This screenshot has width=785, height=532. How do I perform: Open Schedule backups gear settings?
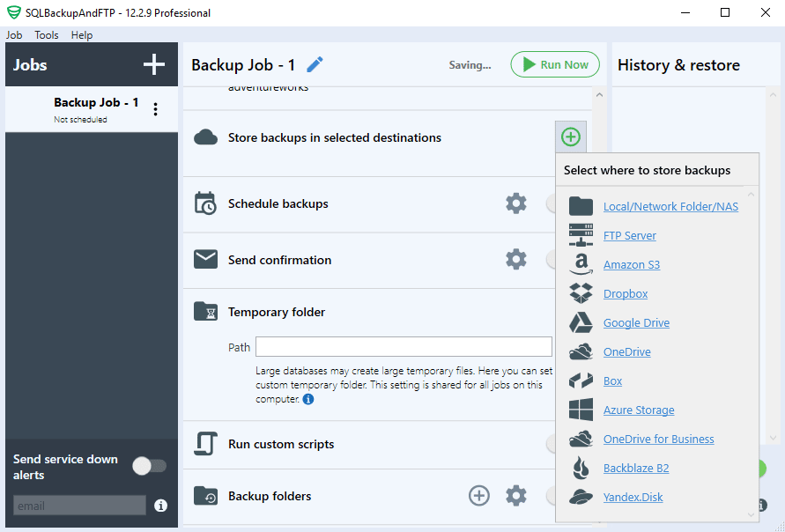(x=516, y=203)
